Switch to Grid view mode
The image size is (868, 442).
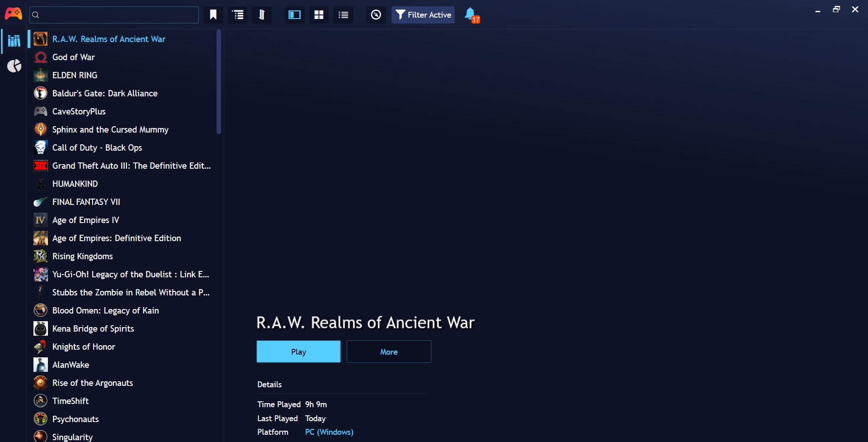(x=319, y=15)
